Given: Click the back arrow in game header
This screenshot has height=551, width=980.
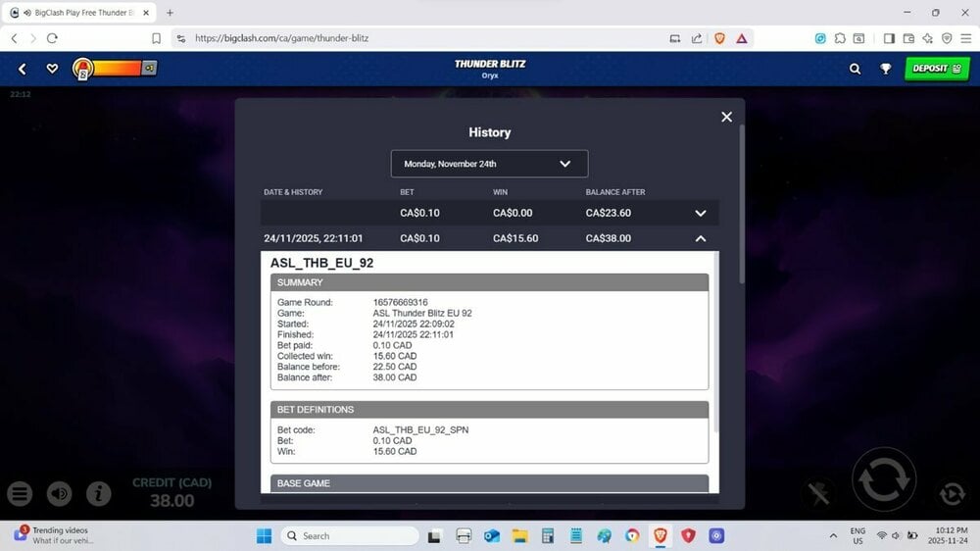Looking at the screenshot, I should pyautogui.click(x=23, y=69).
